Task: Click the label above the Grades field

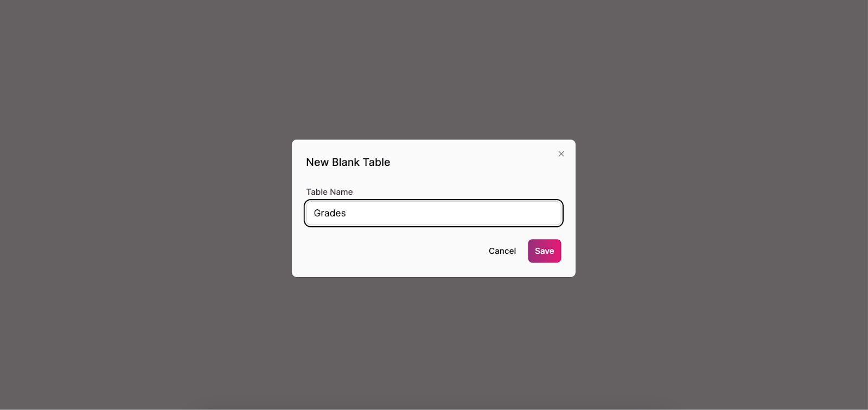Action: pos(329,192)
